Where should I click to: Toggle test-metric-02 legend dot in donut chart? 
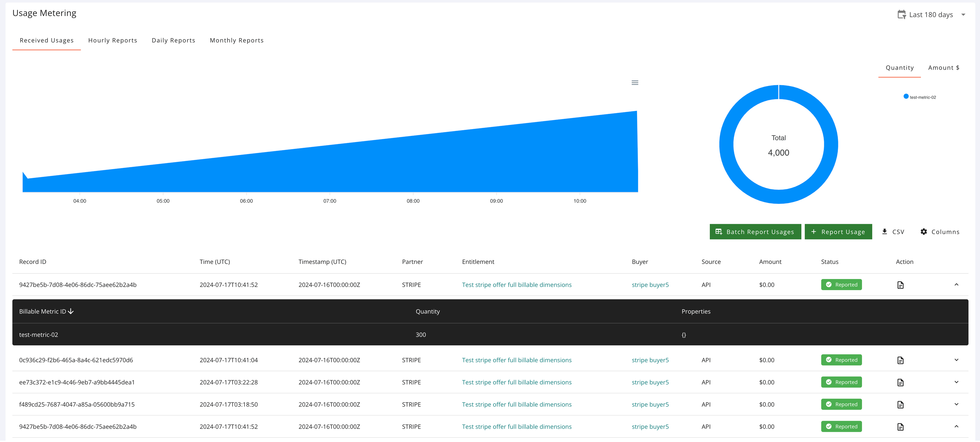(x=906, y=97)
